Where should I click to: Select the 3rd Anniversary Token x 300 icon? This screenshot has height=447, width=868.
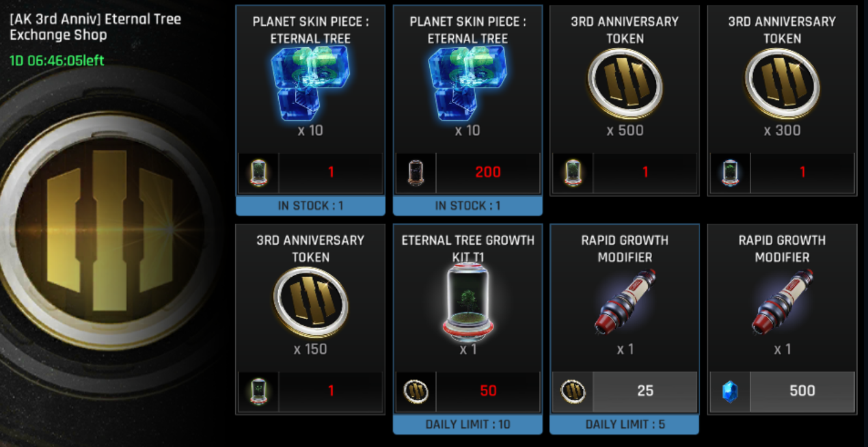(782, 83)
